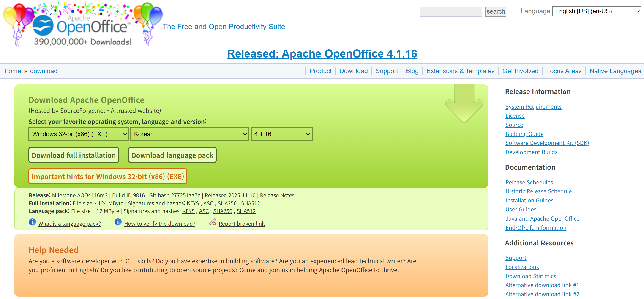Click the large green download arrow
This screenshot has width=644, height=299.
[464, 103]
